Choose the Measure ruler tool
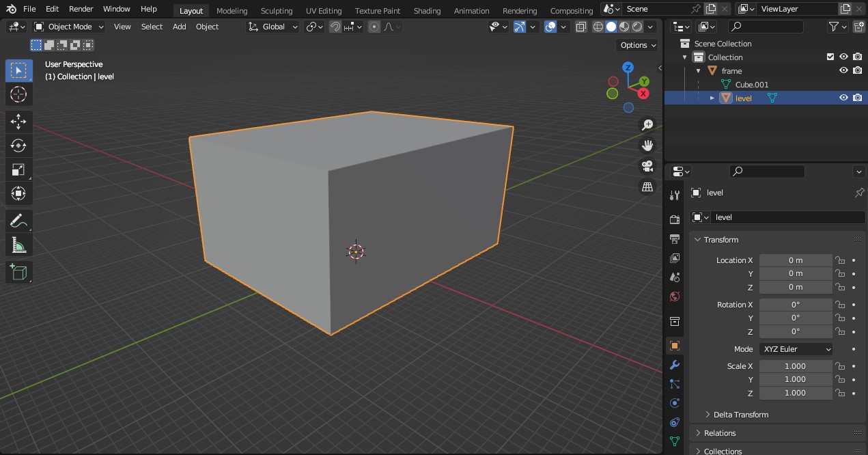 pos(18,245)
